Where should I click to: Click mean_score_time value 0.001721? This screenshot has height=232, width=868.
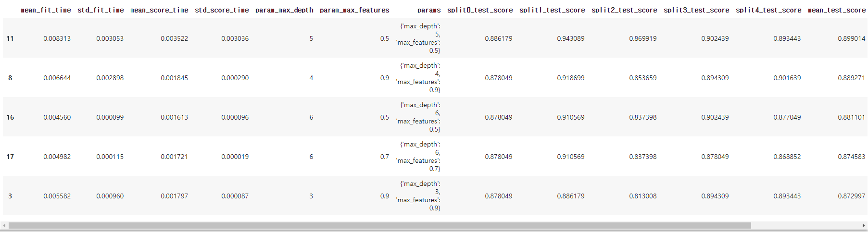point(174,157)
